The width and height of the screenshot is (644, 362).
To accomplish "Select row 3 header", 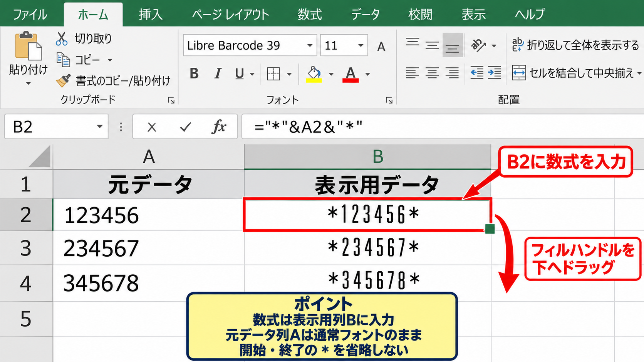I will pyautogui.click(x=26, y=248).
